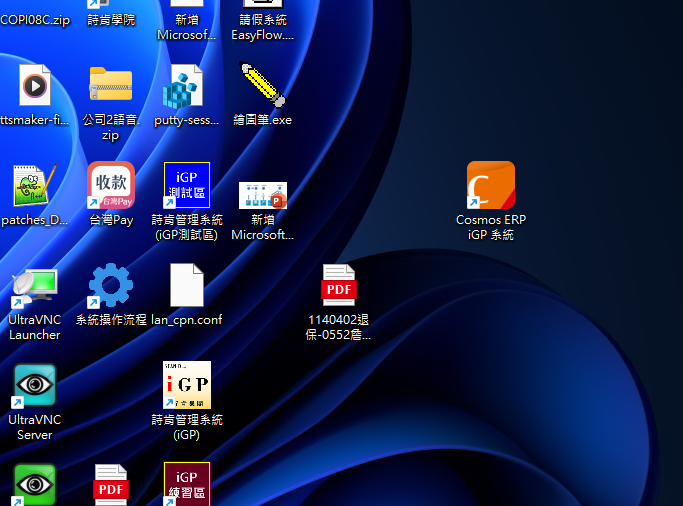Select the 新增 Microsoft PowerPoint file icon
This screenshot has height=506, width=683.
point(262,193)
